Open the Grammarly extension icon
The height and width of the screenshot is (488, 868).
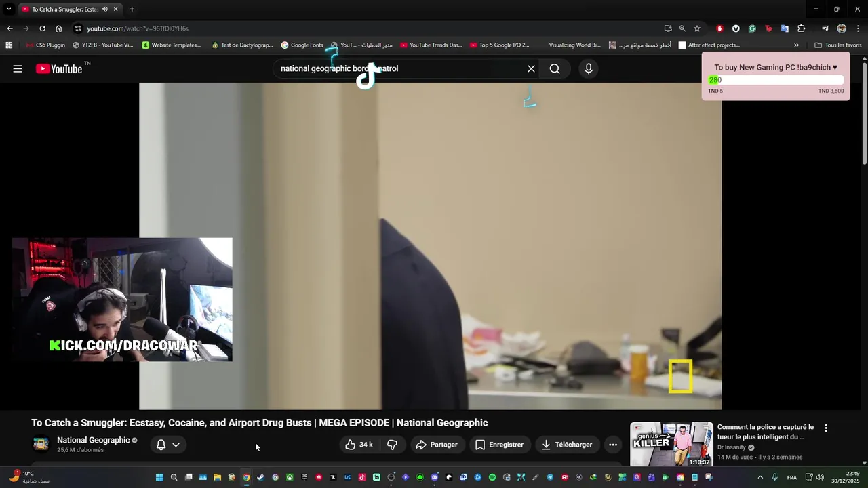tap(752, 28)
